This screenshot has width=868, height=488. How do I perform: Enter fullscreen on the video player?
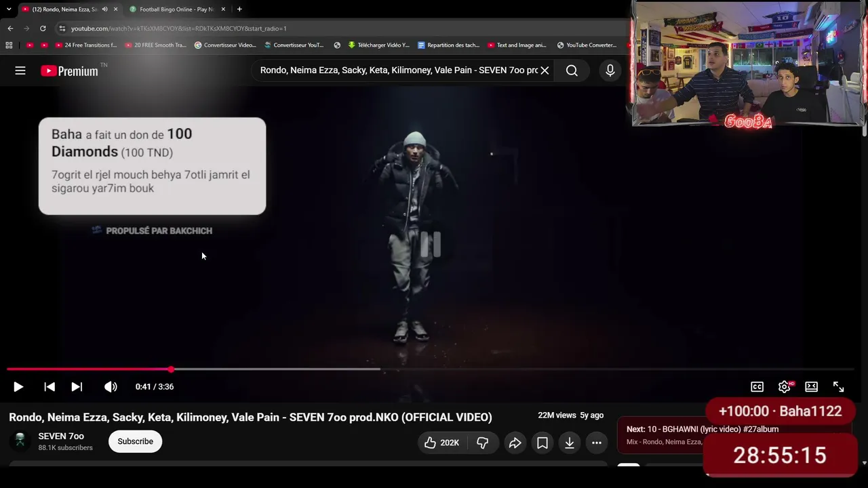(x=838, y=386)
